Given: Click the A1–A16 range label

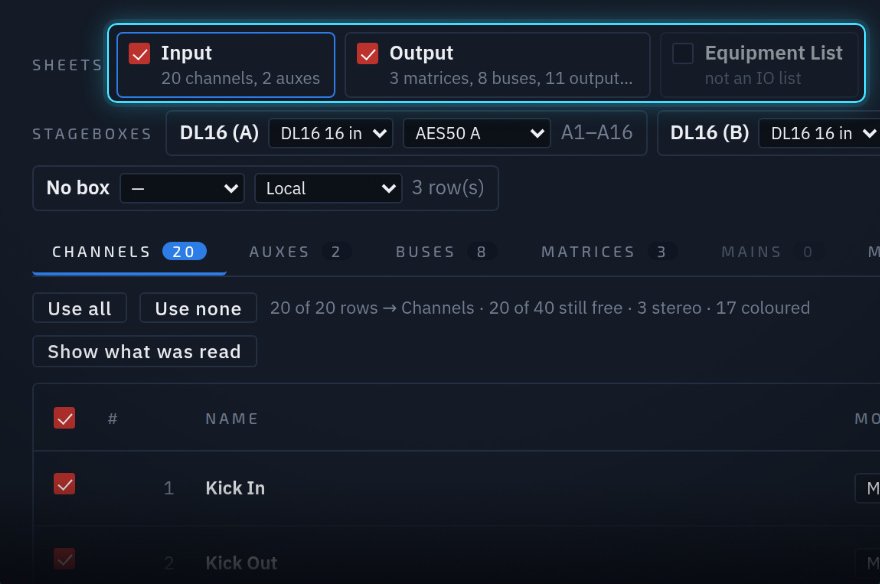Looking at the screenshot, I should (x=597, y=132).
